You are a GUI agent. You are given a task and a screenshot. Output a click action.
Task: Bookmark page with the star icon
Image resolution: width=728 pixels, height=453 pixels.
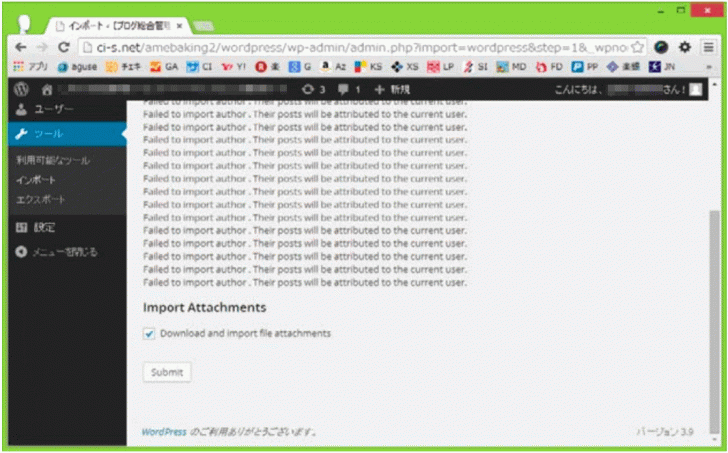pyautogui.click(x=637, y=47)
